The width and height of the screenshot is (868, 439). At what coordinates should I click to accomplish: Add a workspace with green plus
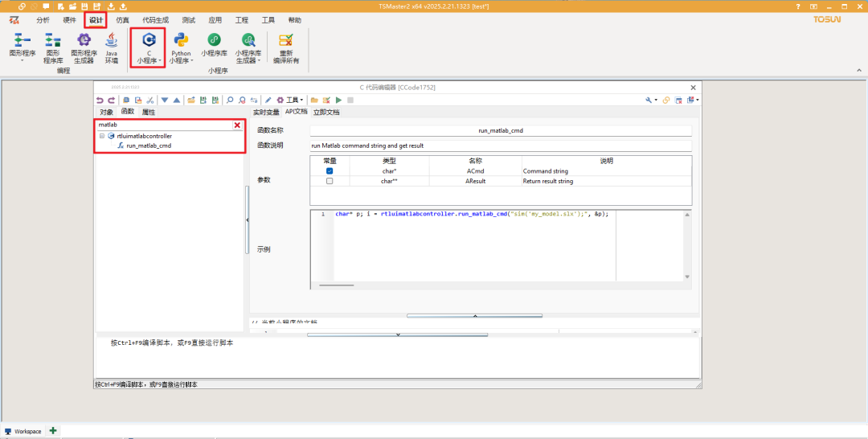[x=53, y=430]
